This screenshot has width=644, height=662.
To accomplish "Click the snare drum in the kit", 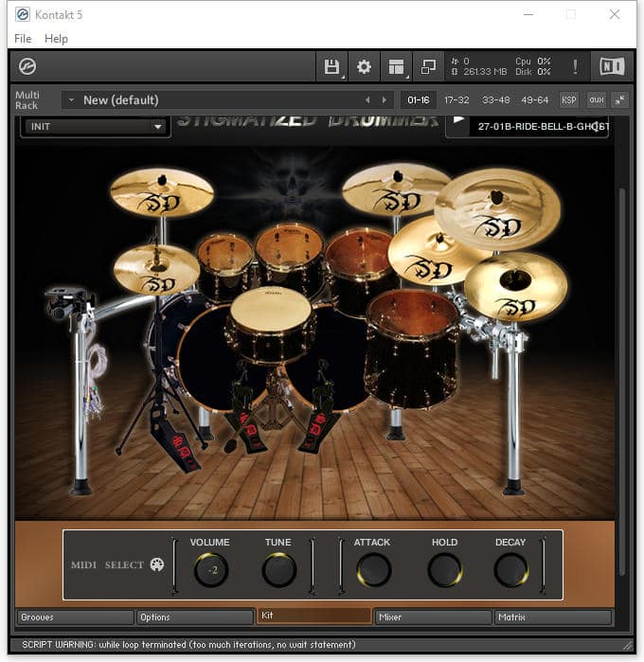I will (270, 323).
